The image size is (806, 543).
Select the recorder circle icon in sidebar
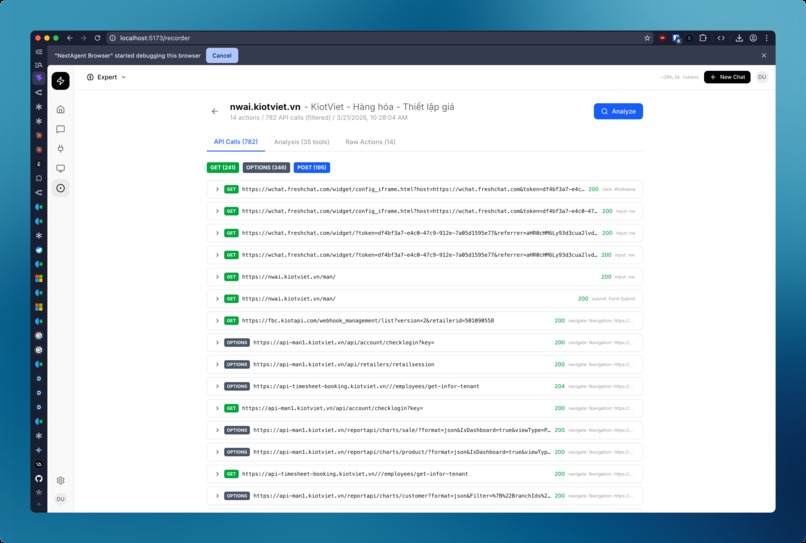click(x=61, y=188)
